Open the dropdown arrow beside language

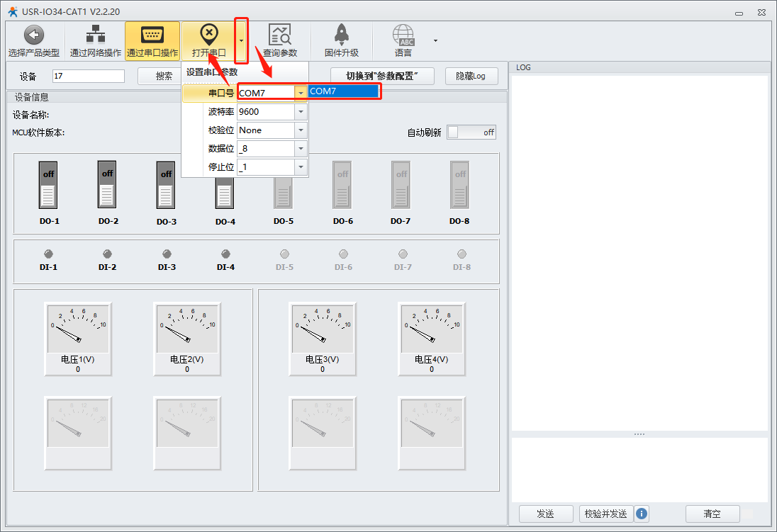(x=435, y=40)
